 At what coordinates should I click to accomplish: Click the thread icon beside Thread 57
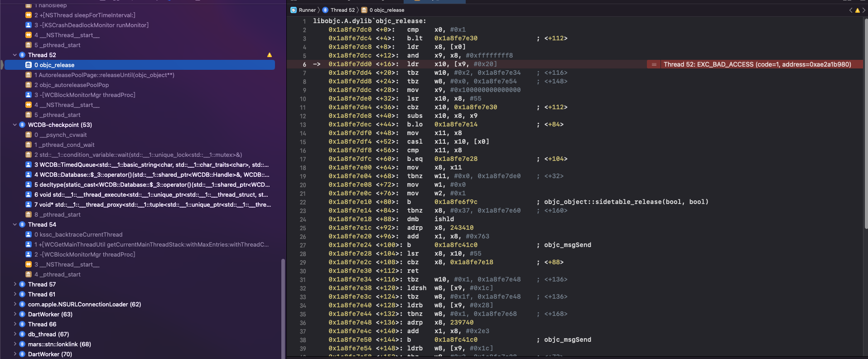(x=22, y=284)
